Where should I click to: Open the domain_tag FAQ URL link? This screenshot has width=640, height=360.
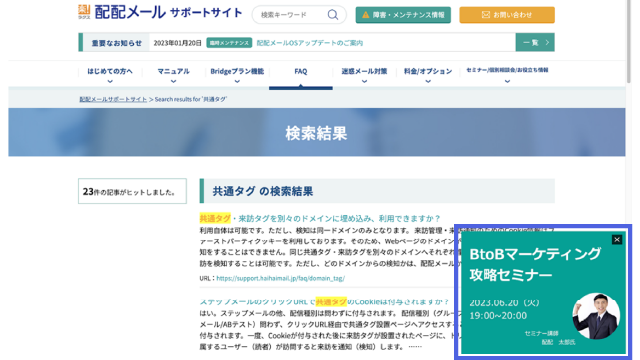click(x=280, y=278)
